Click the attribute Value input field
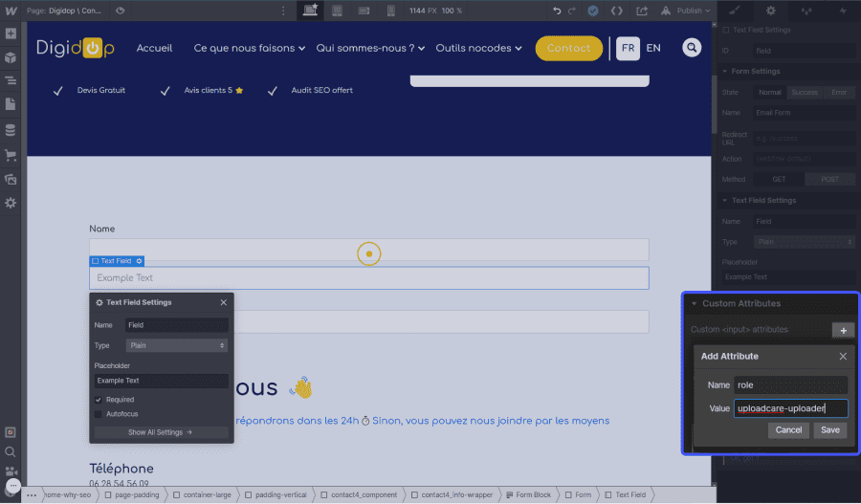This screenshot has width=861, height=504. 791,408
